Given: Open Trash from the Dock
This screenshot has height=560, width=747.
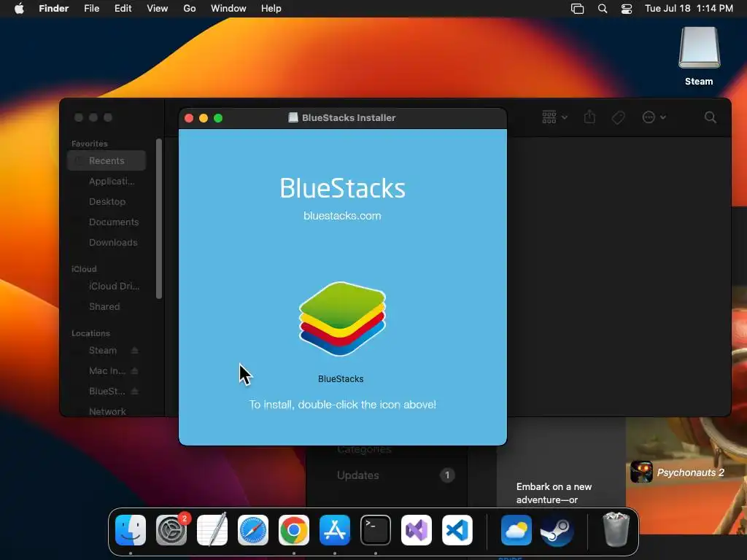Looking at the screenshot, I should coord(616,530).
